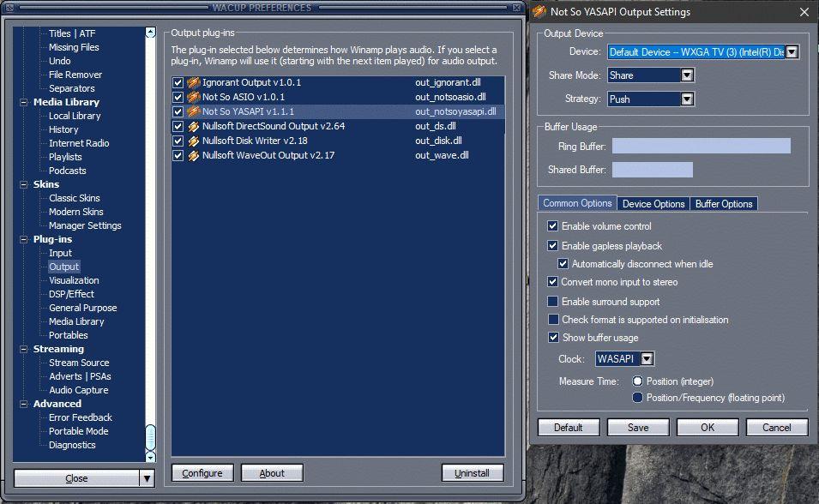Click the Not So ASIO plug-in icon
The width and height of the screenshot is (819, 504).
tap(194, 97)
